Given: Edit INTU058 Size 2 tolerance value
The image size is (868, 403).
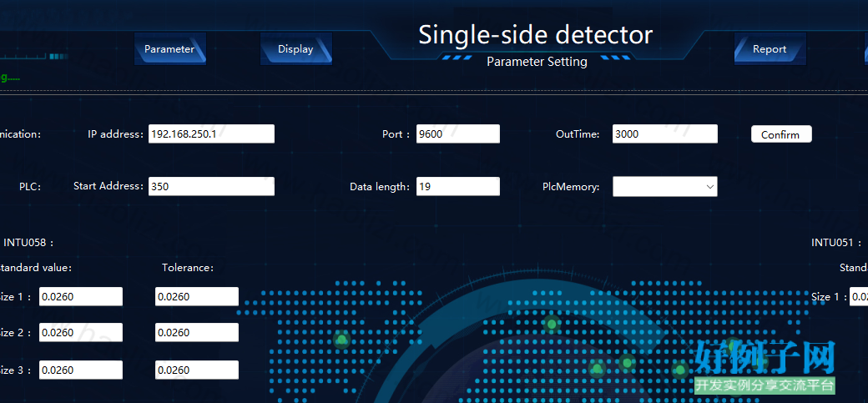Looking at the screenshot, I should click(x=197, y=333).
